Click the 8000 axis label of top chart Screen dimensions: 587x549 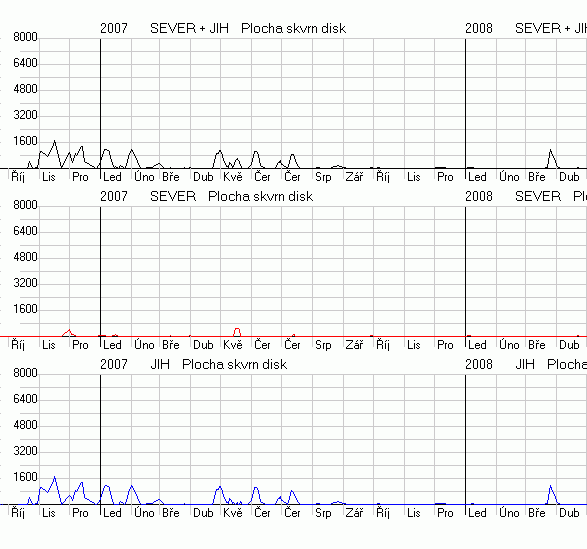click(25, 37)
